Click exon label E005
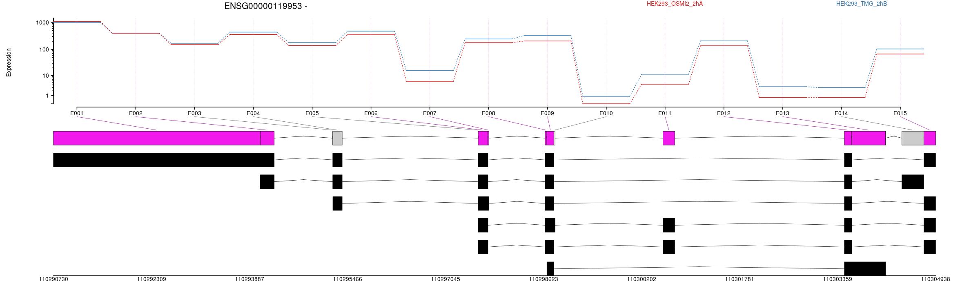The height and width of the screenshot is (286, 980). tap(312, 114)
